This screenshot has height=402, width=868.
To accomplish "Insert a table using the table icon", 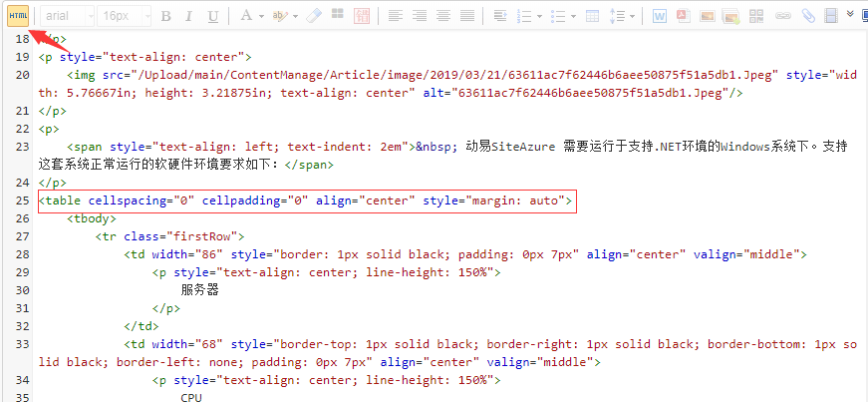I will click(592, 16).
